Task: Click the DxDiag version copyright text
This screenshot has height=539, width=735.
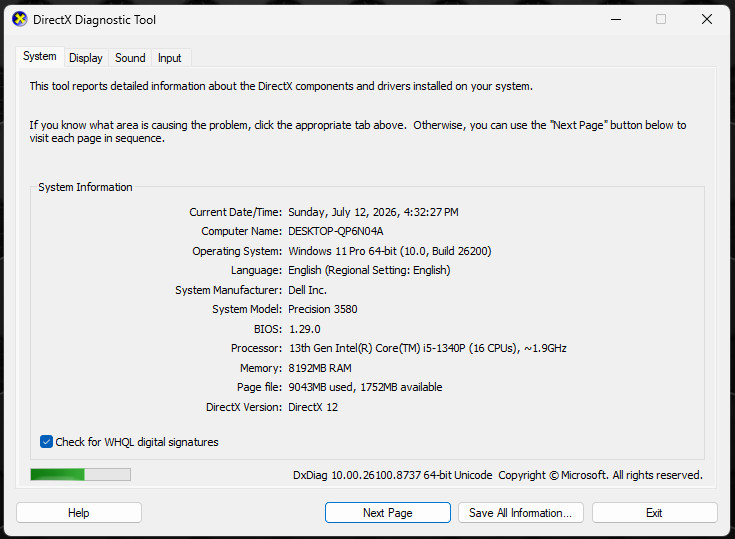Action: 498,475
